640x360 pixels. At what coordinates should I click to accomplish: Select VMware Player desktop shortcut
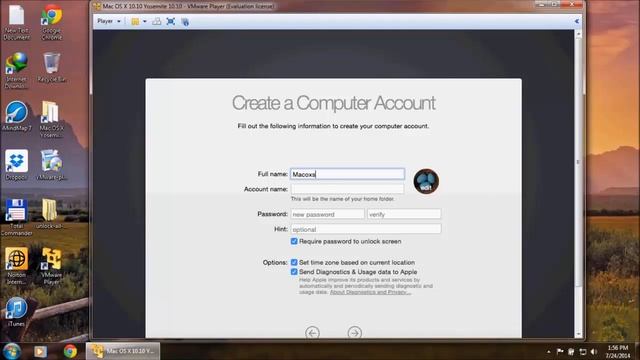pyautogui.click(x=51, y=266)
